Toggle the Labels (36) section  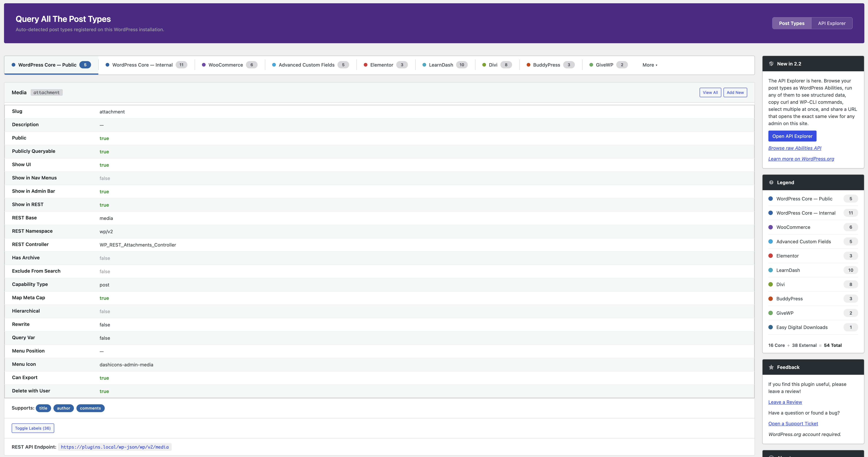pos(33,428)
